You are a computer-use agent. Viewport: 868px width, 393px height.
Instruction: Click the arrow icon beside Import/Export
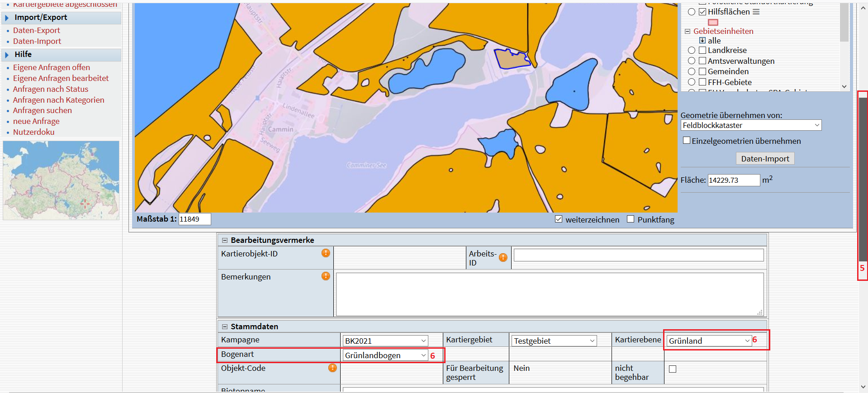tap(7, 18)
